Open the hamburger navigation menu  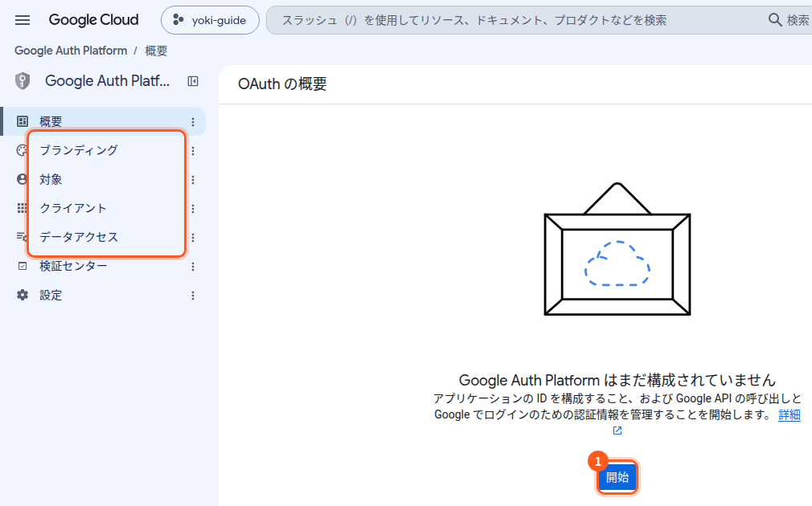coord(23,20)
